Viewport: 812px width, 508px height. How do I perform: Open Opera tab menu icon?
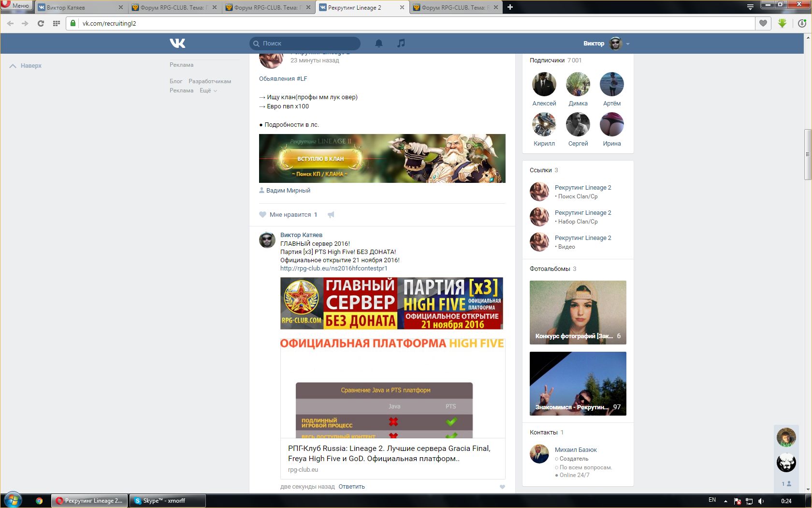[750, 7]
